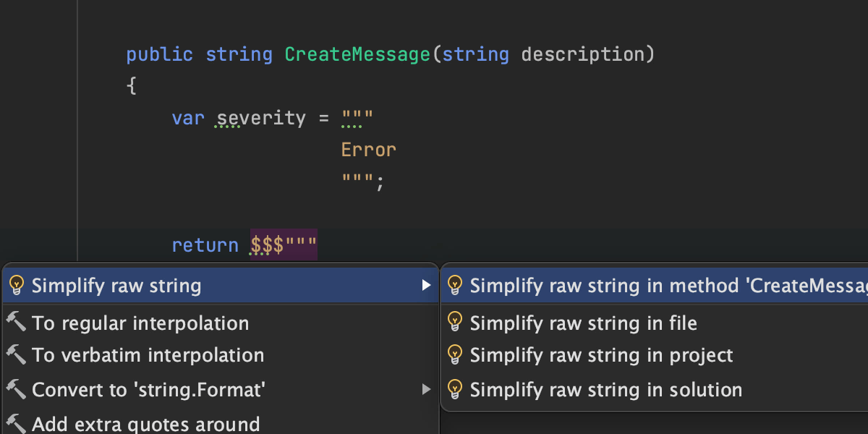This screenshot has height=434, width=868.
Task: Choose To regular interpolation action
Action: pyautogui.click(x=140, y=323)
